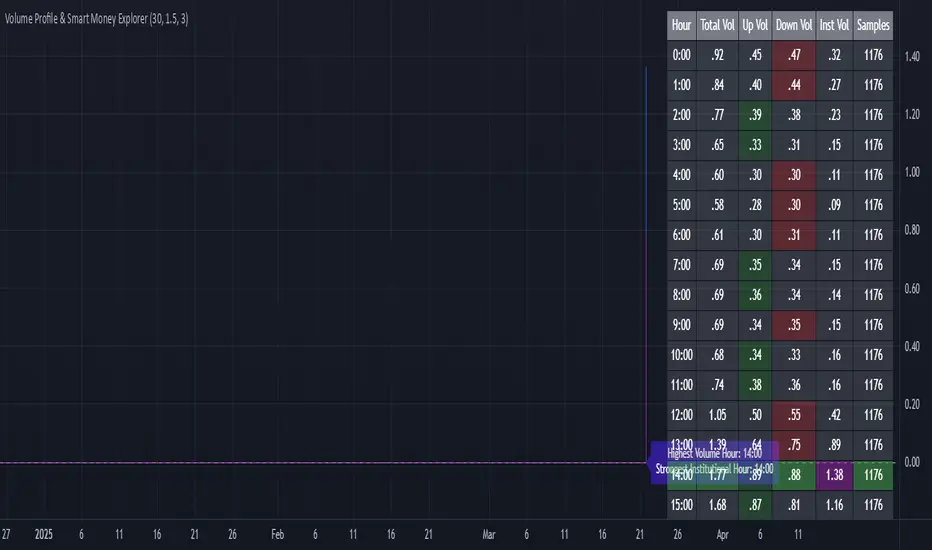Click the .14 Inst Vol cell in the 8:00 row
Viewport: 932px width, 550px height.
tap(835, 295)
